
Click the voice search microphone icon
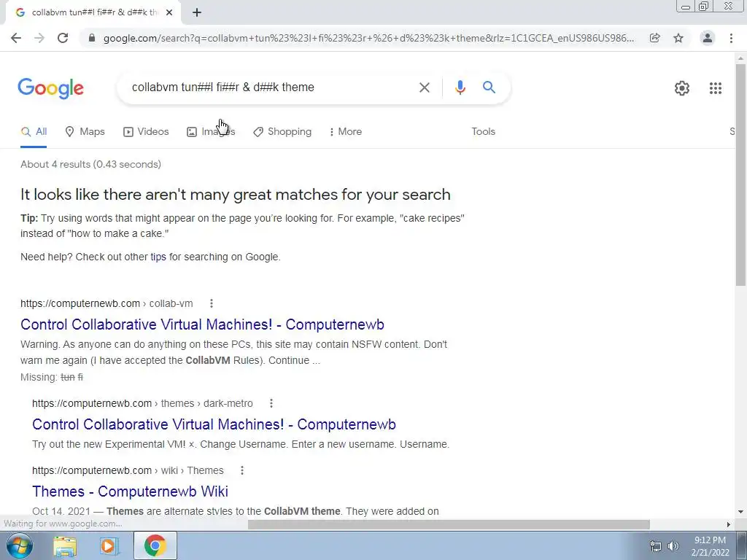tap(460, 87)
